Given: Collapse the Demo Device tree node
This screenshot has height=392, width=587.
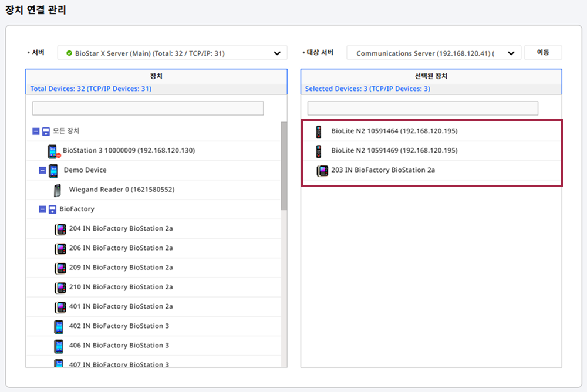Looking at the screenshot, I should click(x=42, y=170).
